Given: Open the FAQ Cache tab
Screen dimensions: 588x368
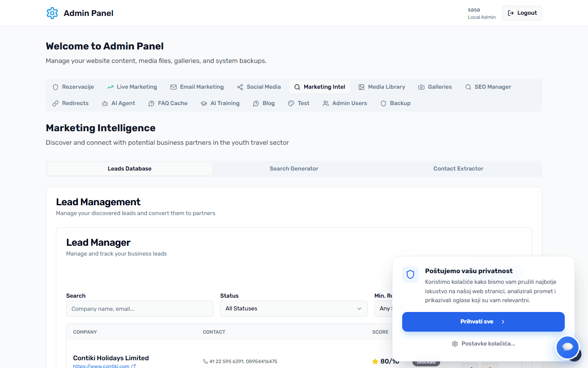Looking at the screenshot, I should click(x=168, y=103).
